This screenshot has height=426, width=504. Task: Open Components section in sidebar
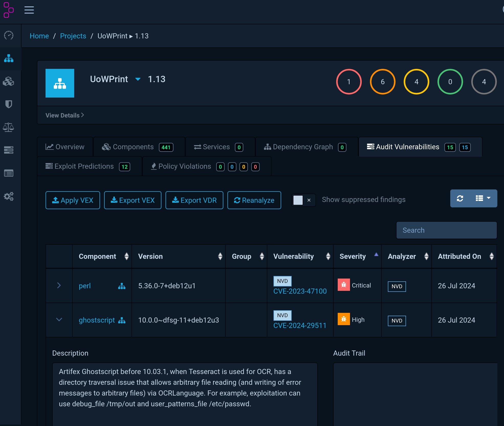9,81
